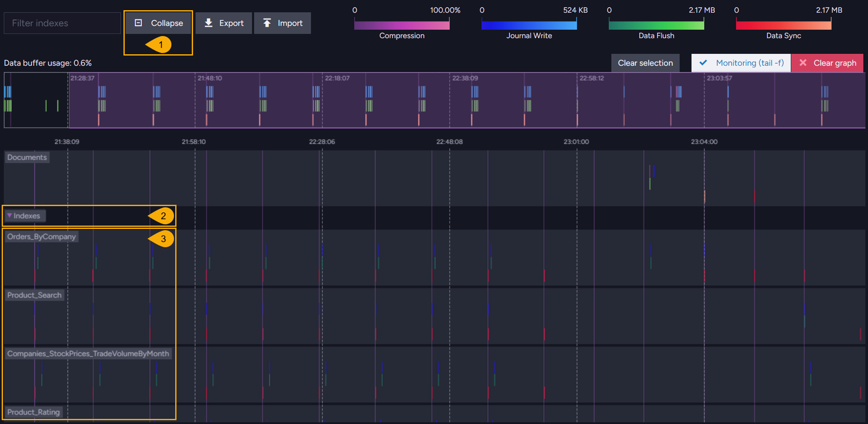Select Companies_StockPrices_TradeVolumeByMonth index label
This screenshot has height=424, width=868.
tap(88, 354)
